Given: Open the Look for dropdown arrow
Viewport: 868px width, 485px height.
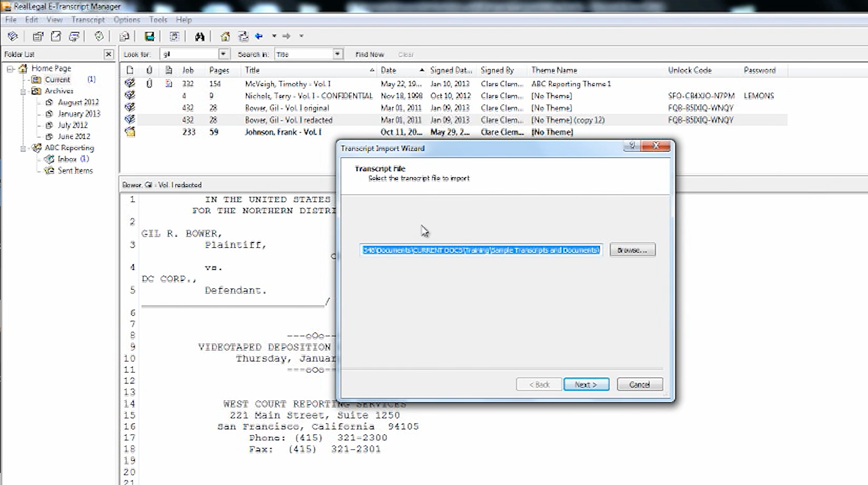Looking at the screenshot, I should tap(223, 54).
